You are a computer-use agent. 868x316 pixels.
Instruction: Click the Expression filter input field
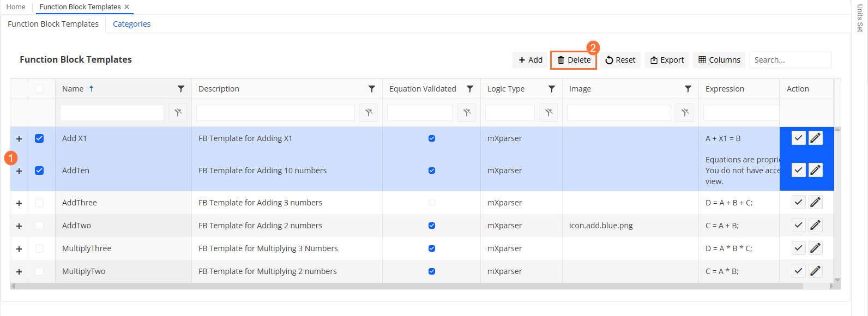742,113
